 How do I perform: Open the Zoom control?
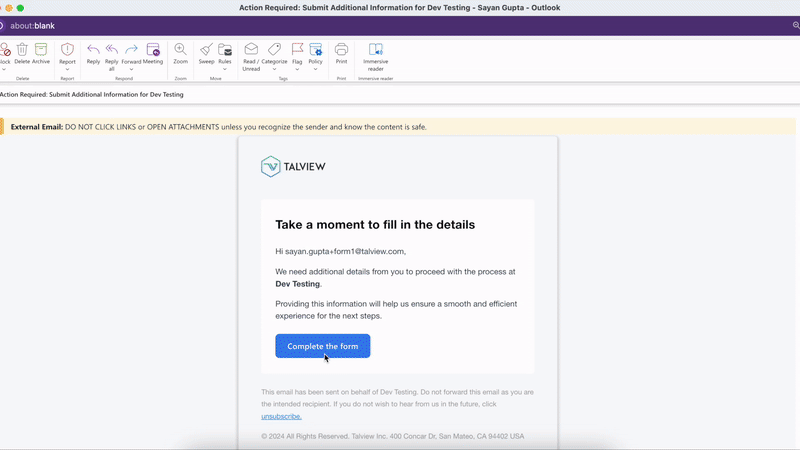180,54
